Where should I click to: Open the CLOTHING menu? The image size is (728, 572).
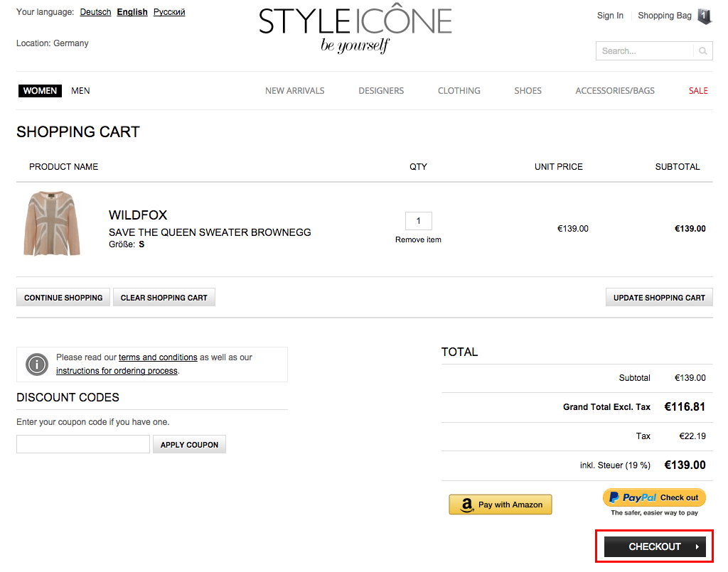459,91
